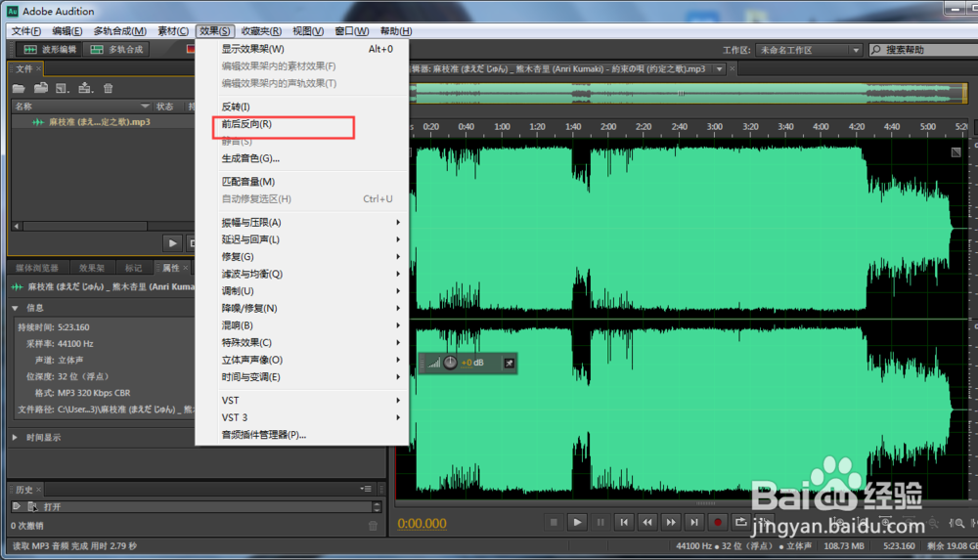Click the import file icon in Files panel

coord(41,89)
